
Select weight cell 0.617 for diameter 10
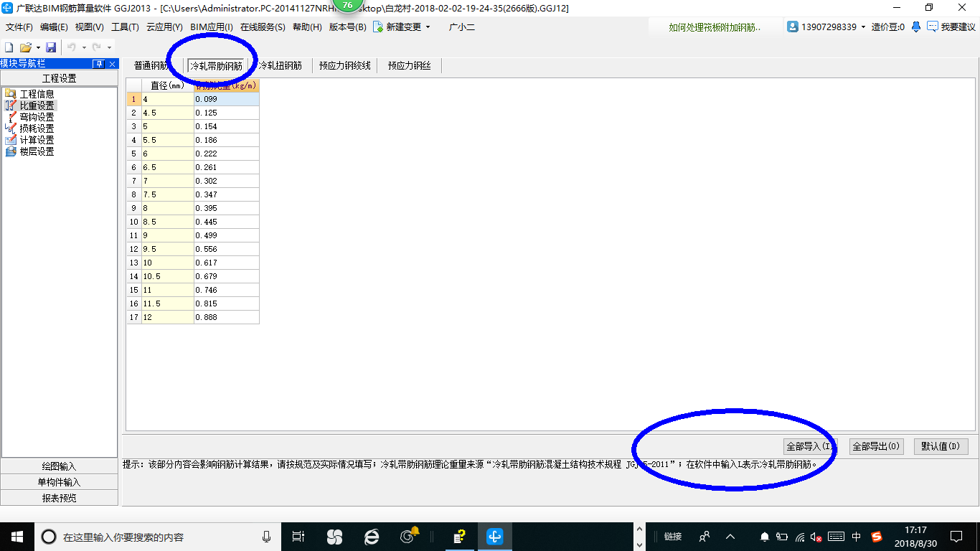pyautogui.click(x=227, y=263)
